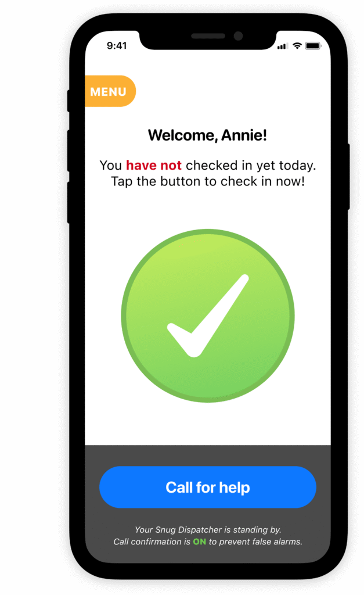Click the Wi-Fi status icon
This screenshot has width=364, height=595.
point(297,46)
